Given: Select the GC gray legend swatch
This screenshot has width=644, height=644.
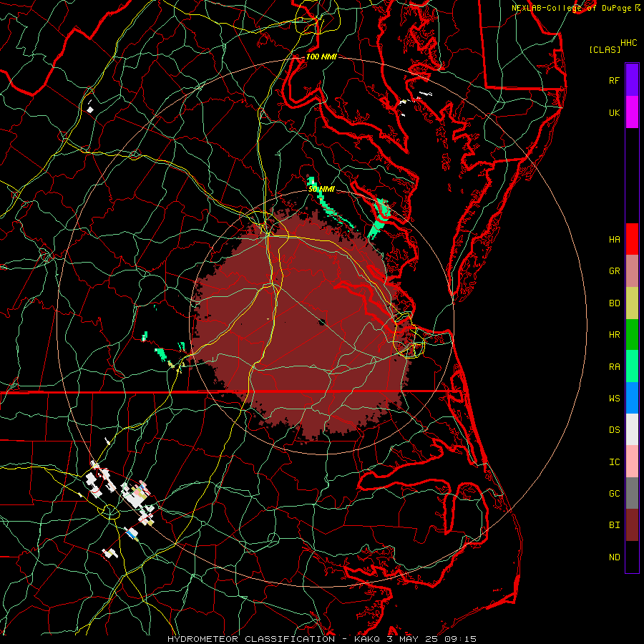Looking at the screenshot, I should [x=632, y=493].
